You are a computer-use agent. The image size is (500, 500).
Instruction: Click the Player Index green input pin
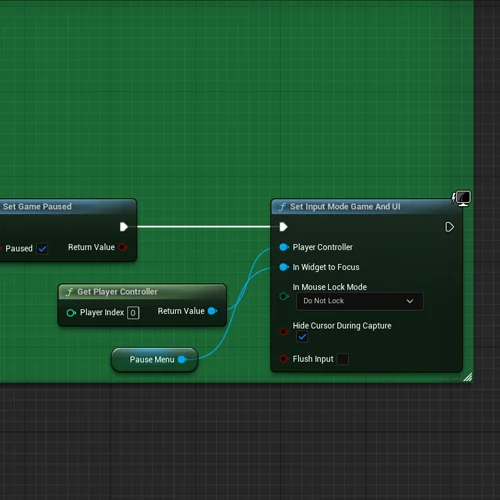[71, 313]
